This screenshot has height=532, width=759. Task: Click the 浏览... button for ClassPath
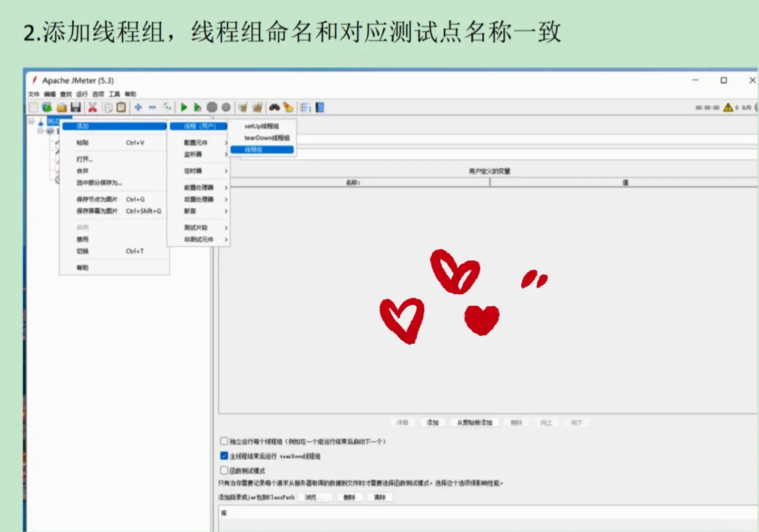315,497
